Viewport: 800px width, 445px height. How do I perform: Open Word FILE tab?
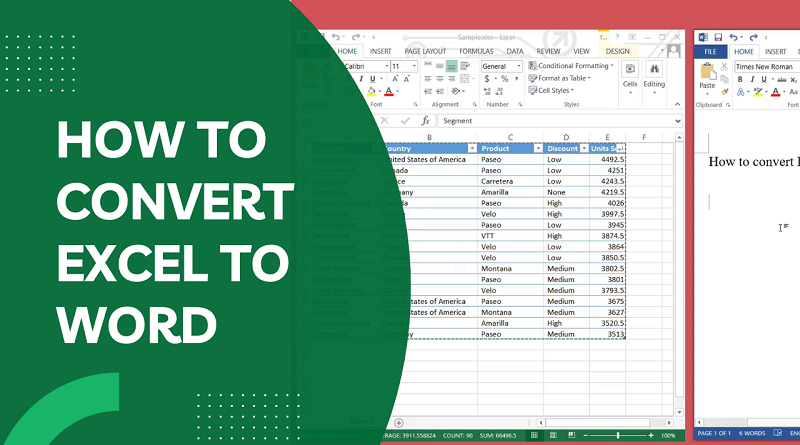click(x=710, y=52)
